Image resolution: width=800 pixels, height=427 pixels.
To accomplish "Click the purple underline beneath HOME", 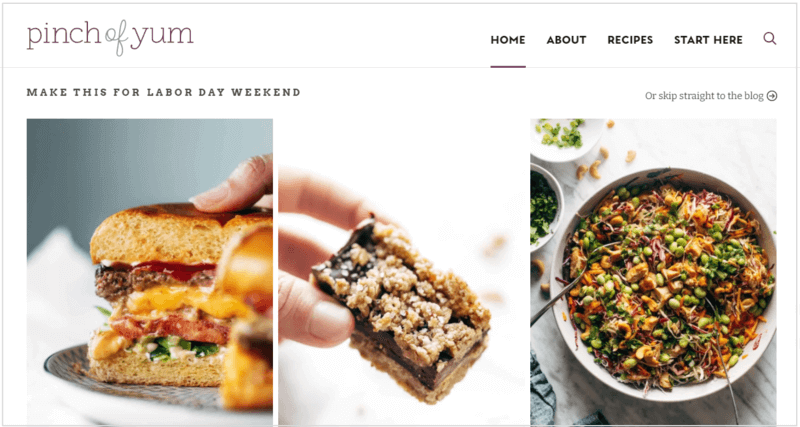I will [x=508, y=66].
